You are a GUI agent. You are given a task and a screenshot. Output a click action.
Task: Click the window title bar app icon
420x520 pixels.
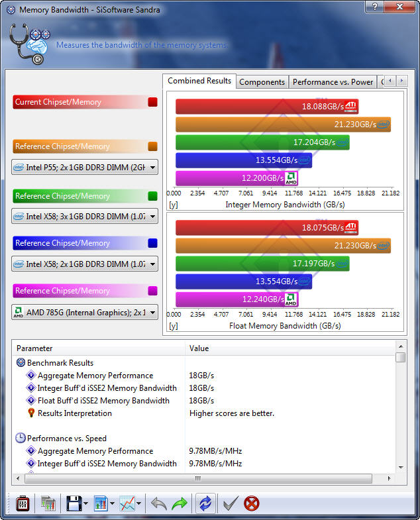click(11, 10)
